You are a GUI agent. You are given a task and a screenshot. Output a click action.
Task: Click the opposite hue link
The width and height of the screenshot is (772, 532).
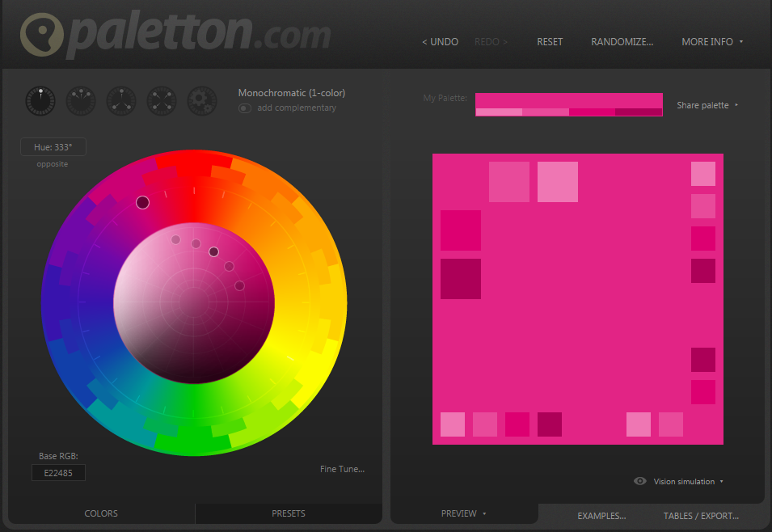[x=53, y=164]
